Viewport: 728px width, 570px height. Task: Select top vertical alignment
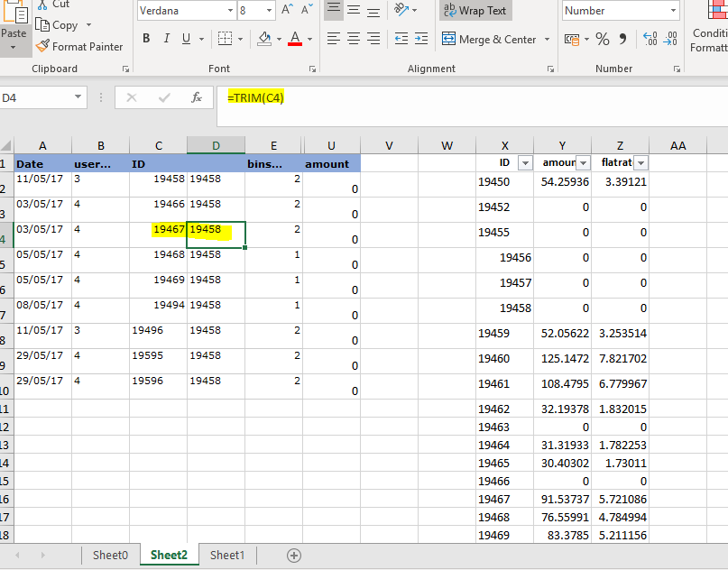click(x=334, y=10)
